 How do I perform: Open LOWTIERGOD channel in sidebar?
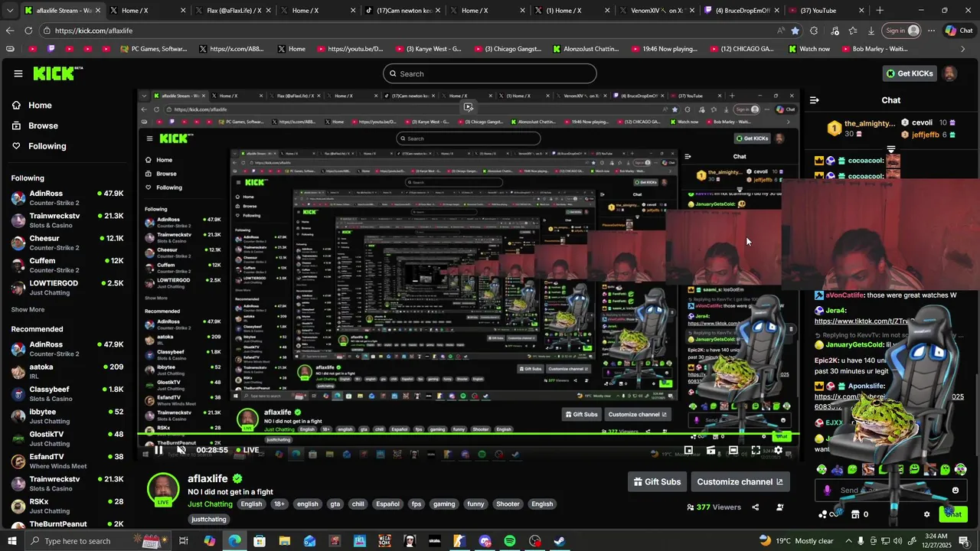pyautogui.click(x=67, y=287)
